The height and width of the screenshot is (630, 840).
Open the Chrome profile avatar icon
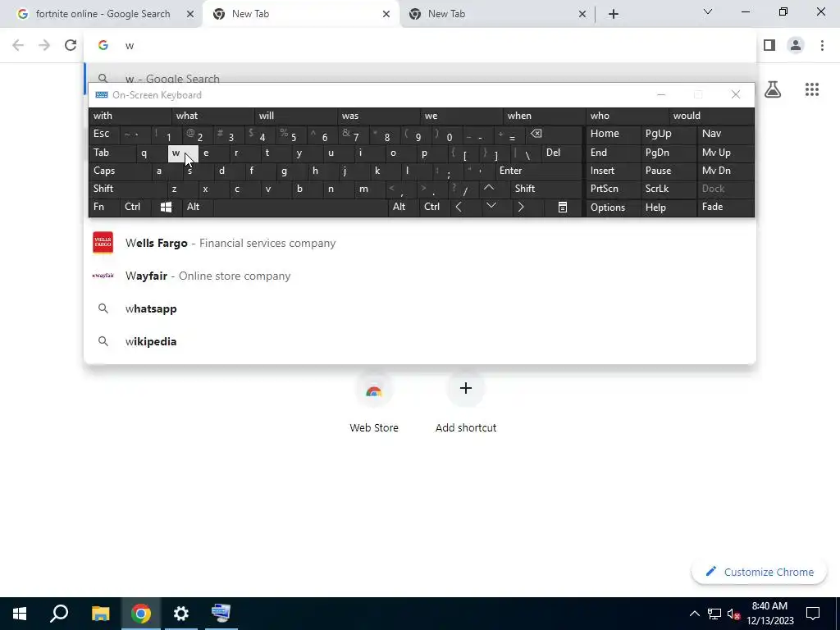tap(796, 46)
